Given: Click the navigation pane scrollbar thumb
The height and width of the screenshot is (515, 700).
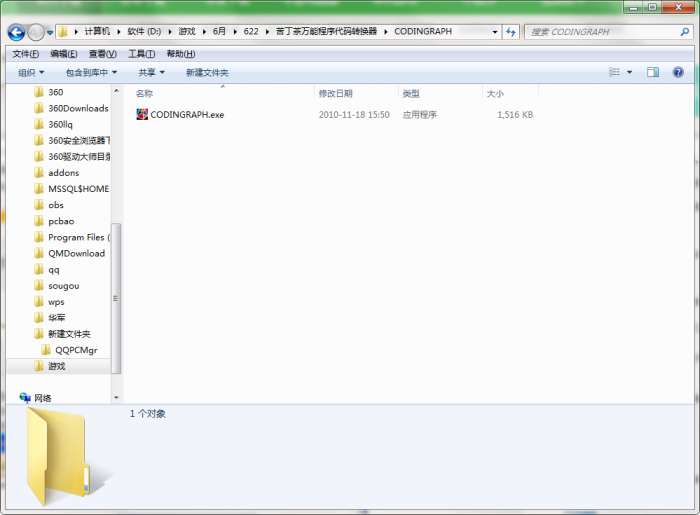Looking at the screenshot, I should tap(116, 298).
